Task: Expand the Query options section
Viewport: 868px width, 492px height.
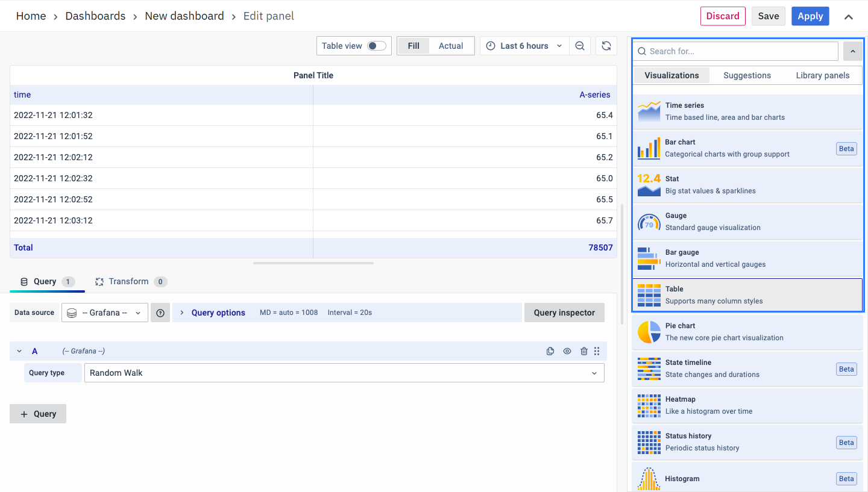Action: (x=218, y=313)
